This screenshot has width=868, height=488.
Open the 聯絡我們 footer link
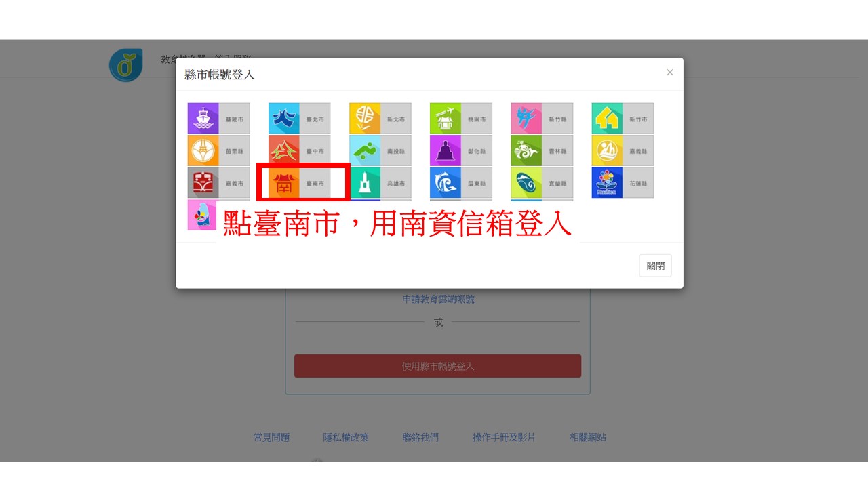pos(420,437)
